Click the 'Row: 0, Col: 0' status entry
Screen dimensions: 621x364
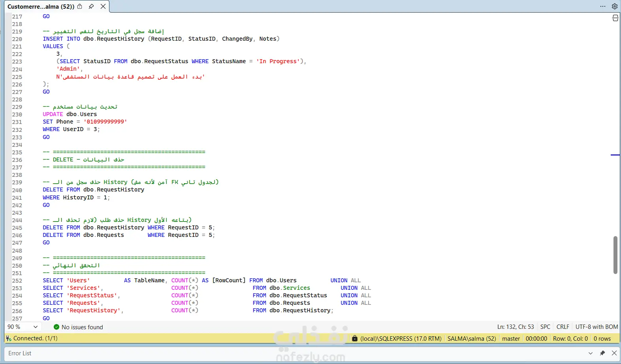click(570, 339)
